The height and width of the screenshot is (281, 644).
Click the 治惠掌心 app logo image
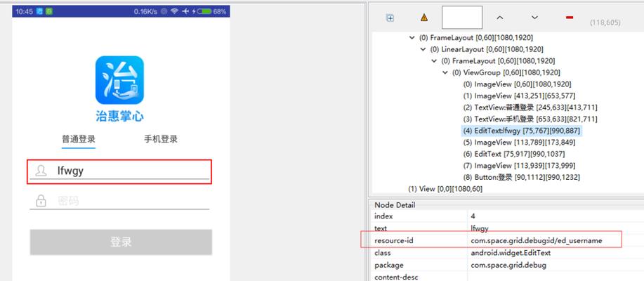click(119, 80)
